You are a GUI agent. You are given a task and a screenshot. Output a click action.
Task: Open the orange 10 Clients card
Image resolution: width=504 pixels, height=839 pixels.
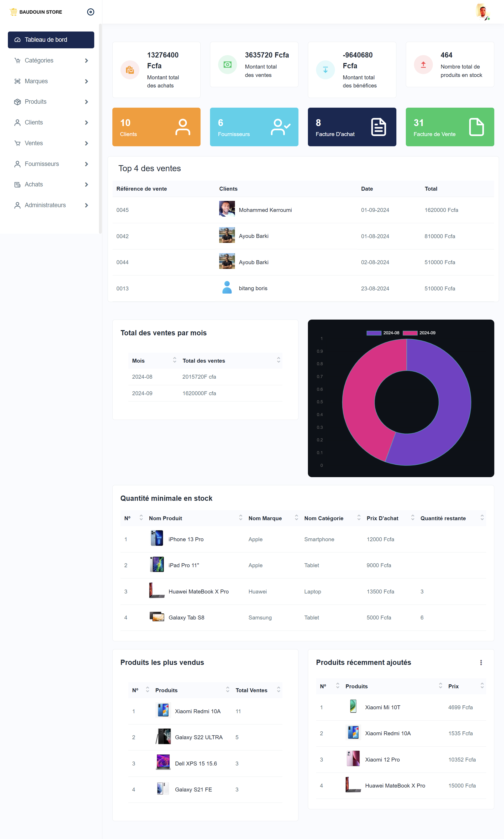(x=156, y=127)
